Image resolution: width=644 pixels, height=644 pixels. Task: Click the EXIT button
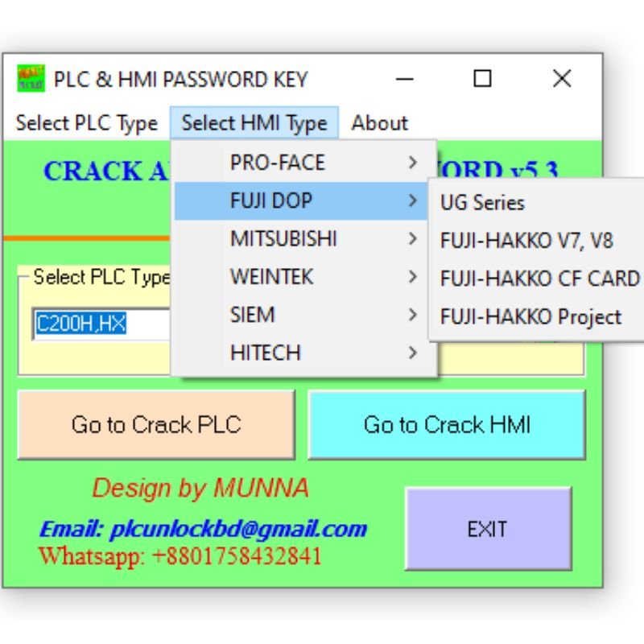[488, 529]
